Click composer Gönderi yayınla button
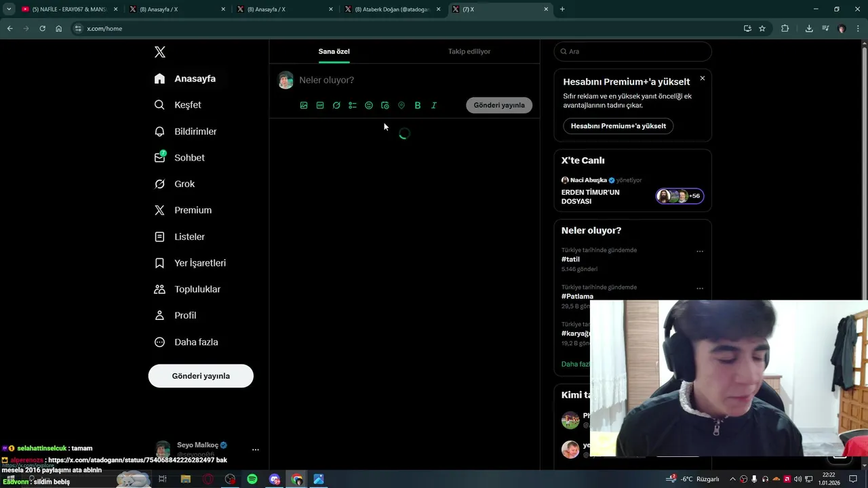Viewport: 868px width, 488px height. point(499,105)
